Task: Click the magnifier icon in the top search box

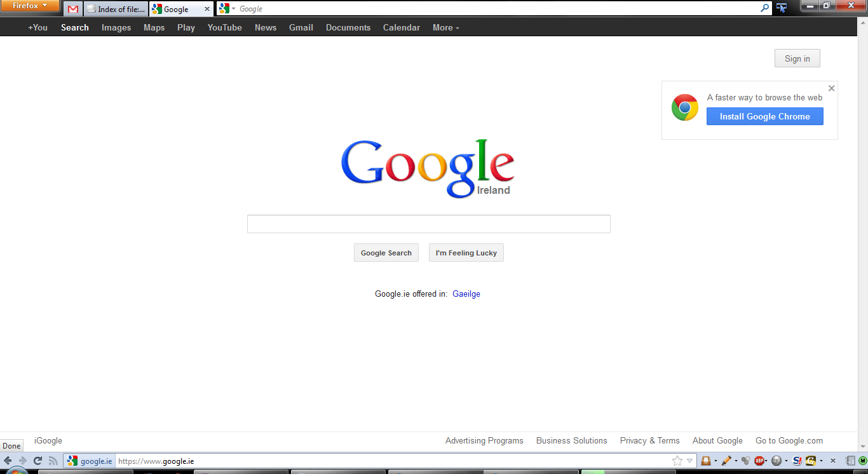Action: tap(764, 8)
